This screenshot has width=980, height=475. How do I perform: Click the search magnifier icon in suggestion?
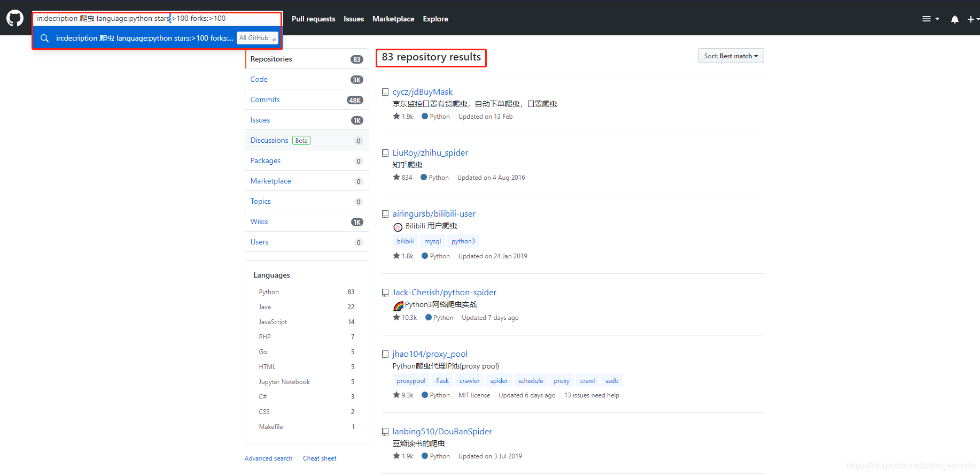pos(44,38)
